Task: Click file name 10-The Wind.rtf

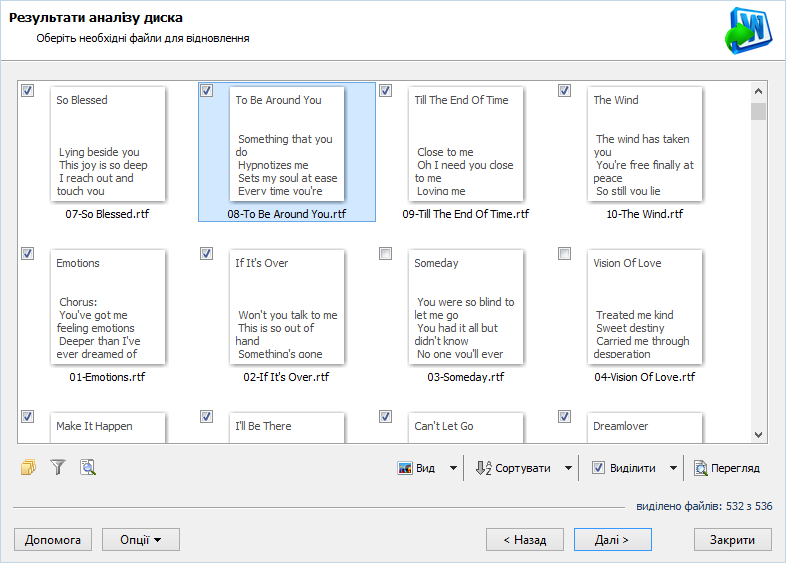Action: coord(645,214)
